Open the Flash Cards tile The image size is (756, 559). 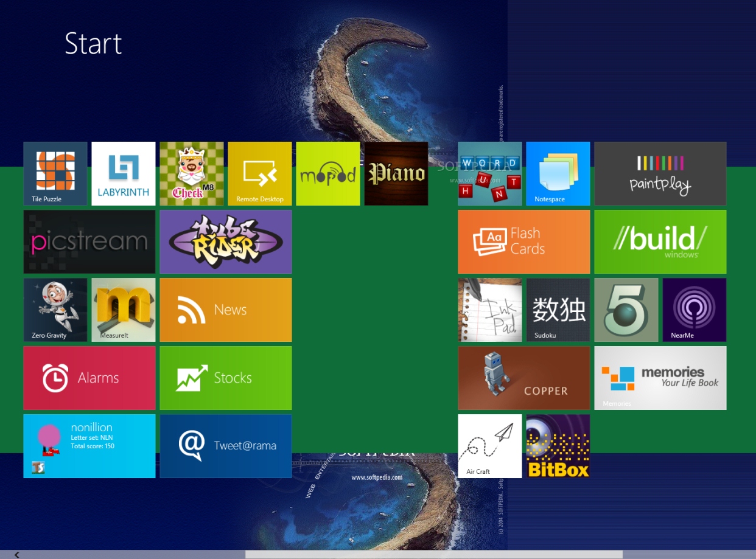point(524,241)
